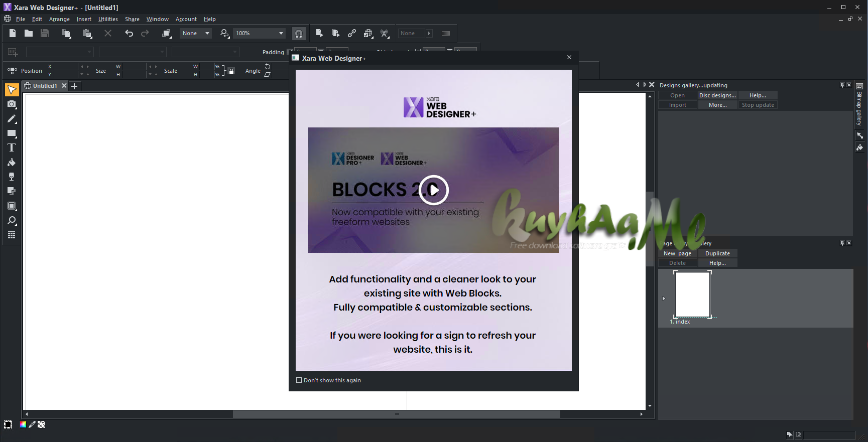868x442 pixels.
Task: Select the index page thumbnail
Action: (692, 294)
